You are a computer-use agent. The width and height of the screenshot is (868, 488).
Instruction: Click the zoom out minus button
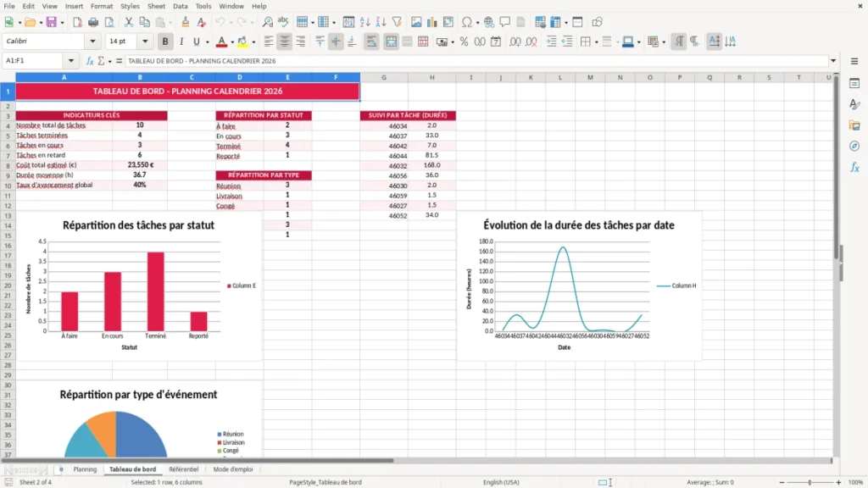point(782,482)
